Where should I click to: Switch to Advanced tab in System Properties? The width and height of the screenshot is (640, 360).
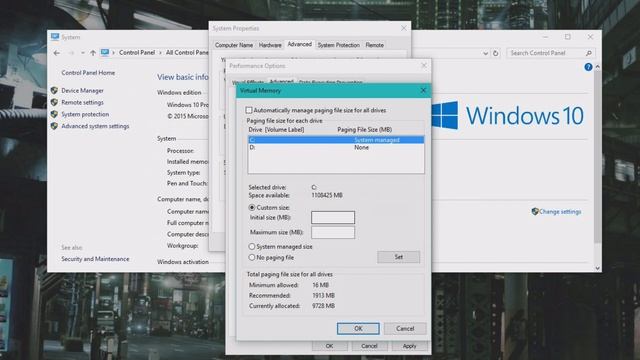coord(300,44)
